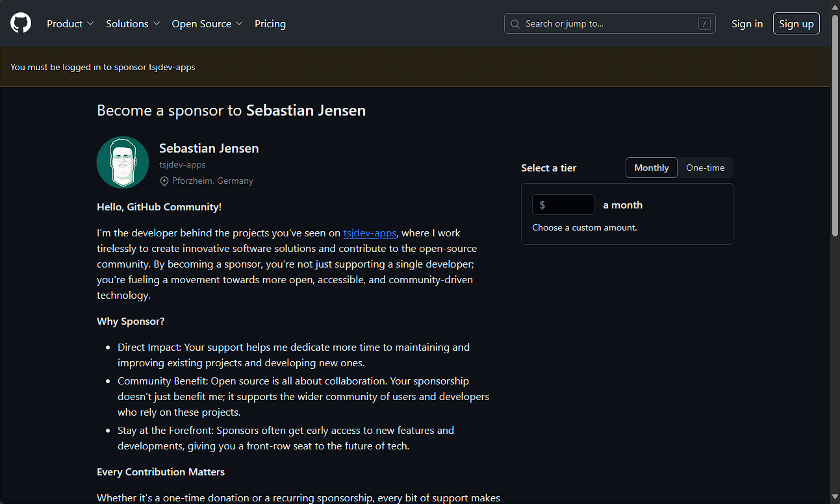
Task: Click the page vertical scrollbar
Action: (x=835, y=130)
